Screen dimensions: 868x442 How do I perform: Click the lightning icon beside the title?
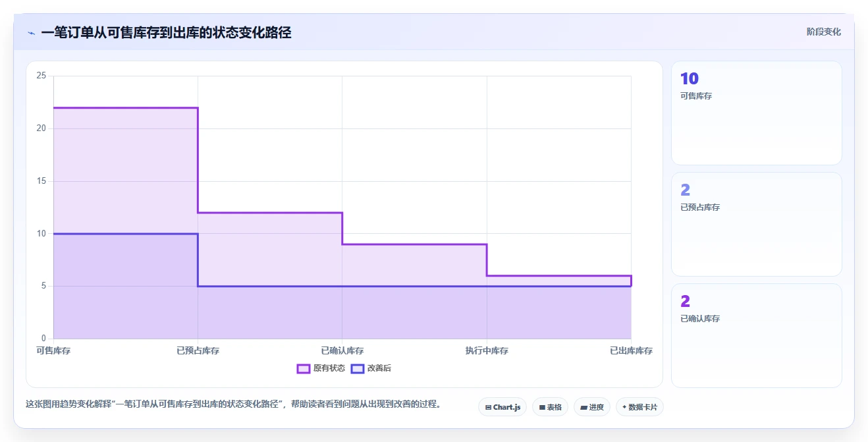[31, 33]
